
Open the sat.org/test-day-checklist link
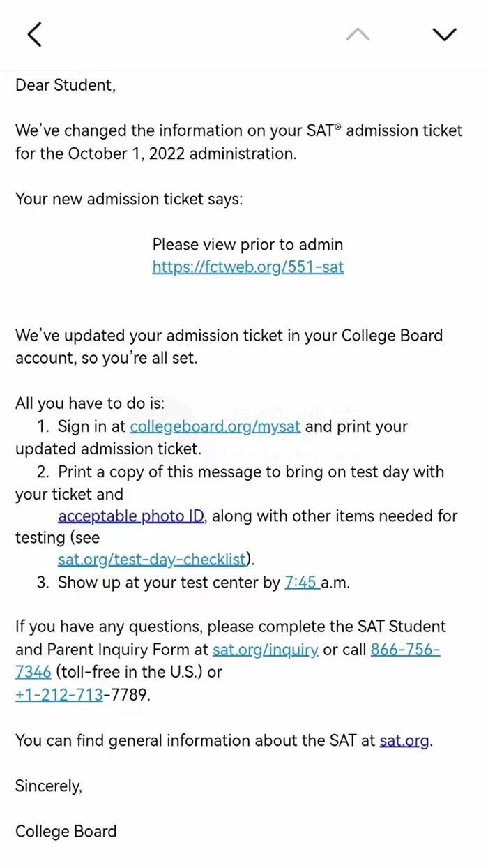tap(151, 560)
